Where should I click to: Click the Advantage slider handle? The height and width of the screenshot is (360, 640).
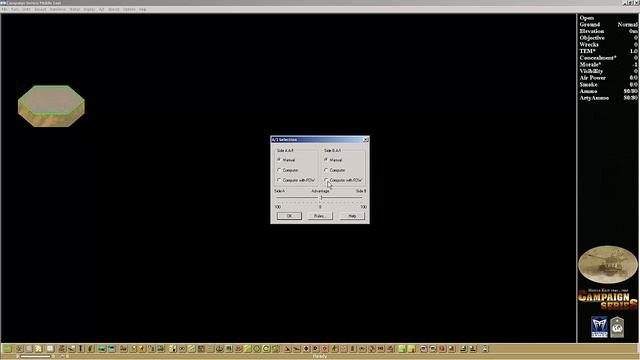pos(321,198)
